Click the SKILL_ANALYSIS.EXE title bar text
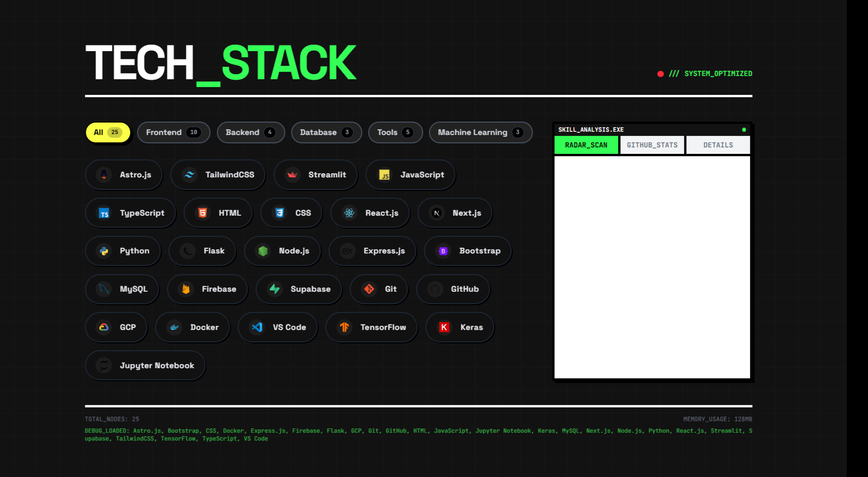The image size is (868, 477). 591,130
